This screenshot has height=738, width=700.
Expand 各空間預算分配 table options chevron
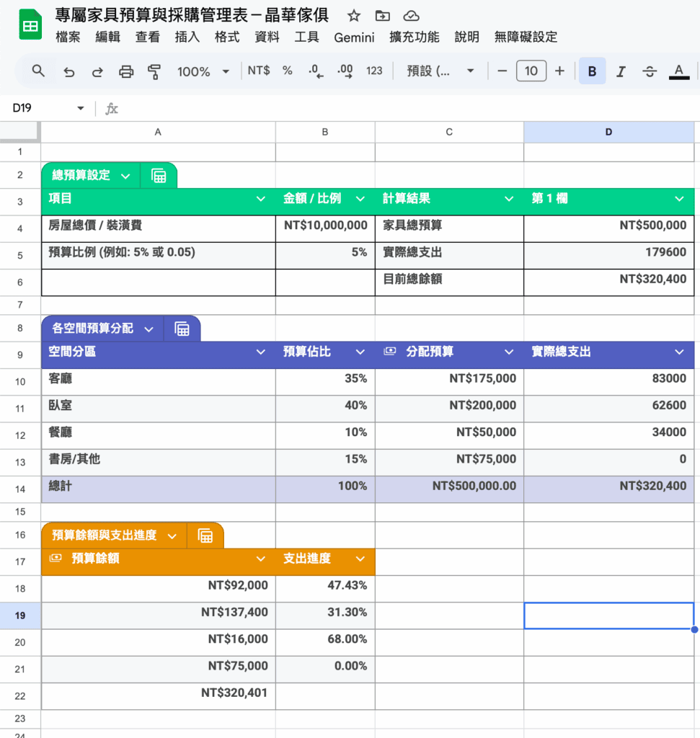[149, 329]
